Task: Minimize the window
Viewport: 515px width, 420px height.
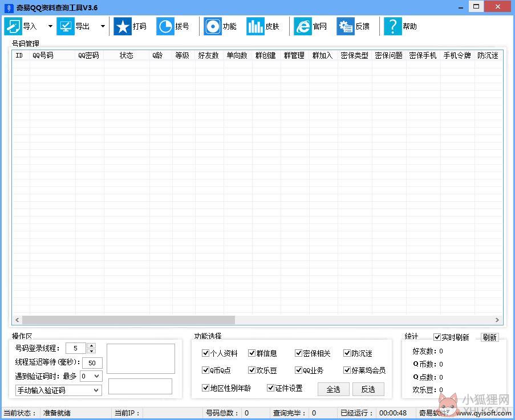Action: point(461,7)
